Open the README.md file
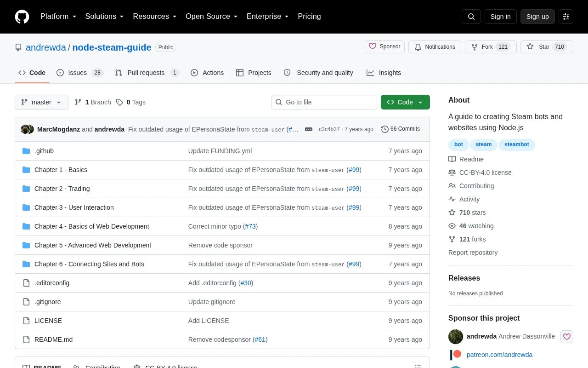 pos(53,339)
